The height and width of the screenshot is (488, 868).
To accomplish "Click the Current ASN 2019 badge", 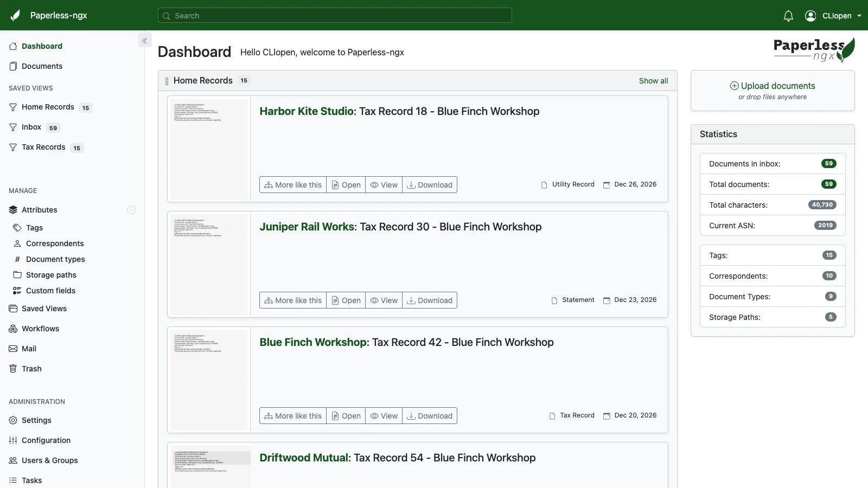I will (825, 226).
